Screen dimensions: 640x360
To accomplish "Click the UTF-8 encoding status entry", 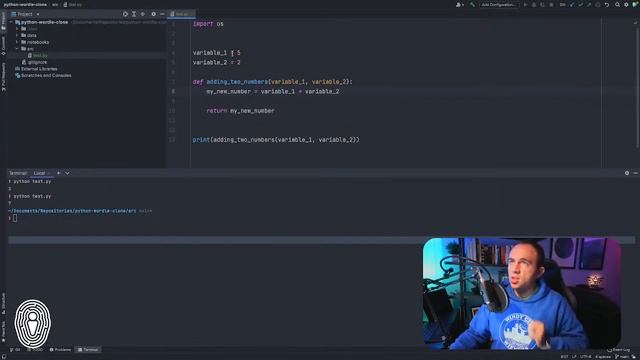I will (586, 357).
